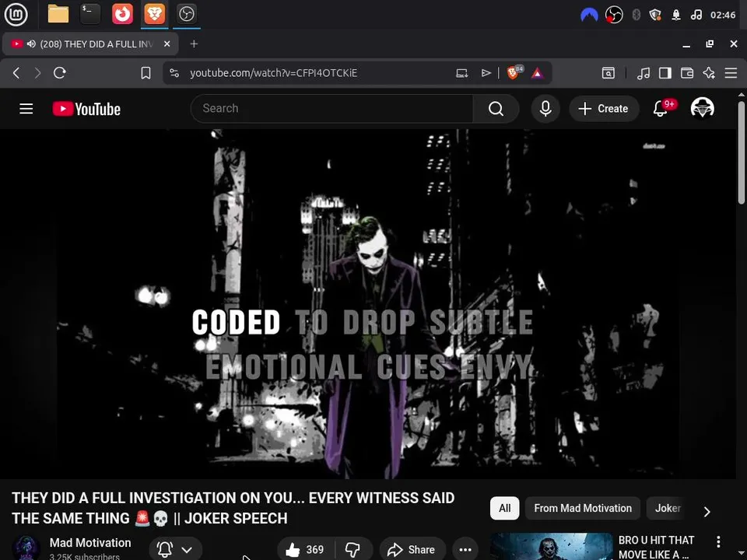The height and width of the screenshot is (560, 747).
Task: Open OBS Studio from the panel
Action: (x=186, y=14)
